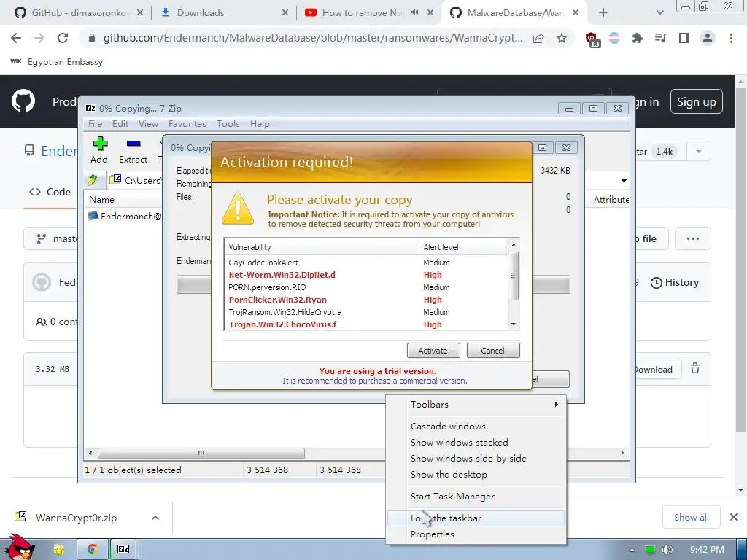747x560 pixels.
Task: Choose Cascade windows from the context menu
Action: click(x=476, y=426)
